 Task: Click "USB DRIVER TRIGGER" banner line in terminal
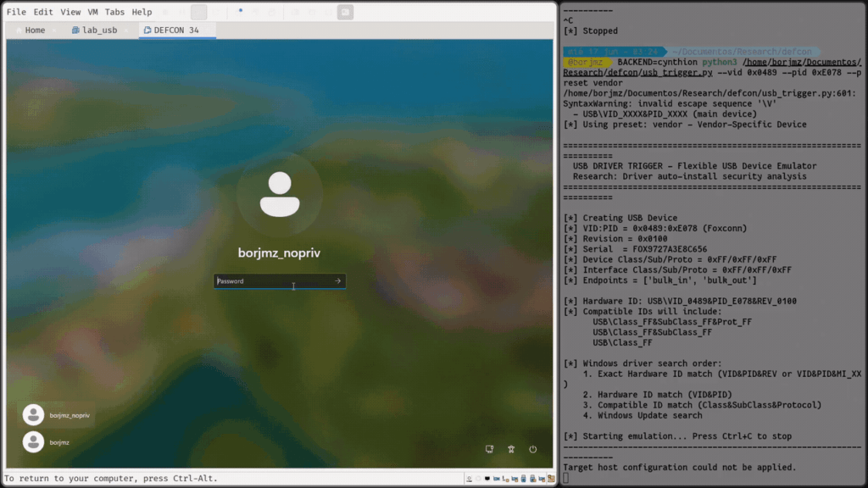694,166
